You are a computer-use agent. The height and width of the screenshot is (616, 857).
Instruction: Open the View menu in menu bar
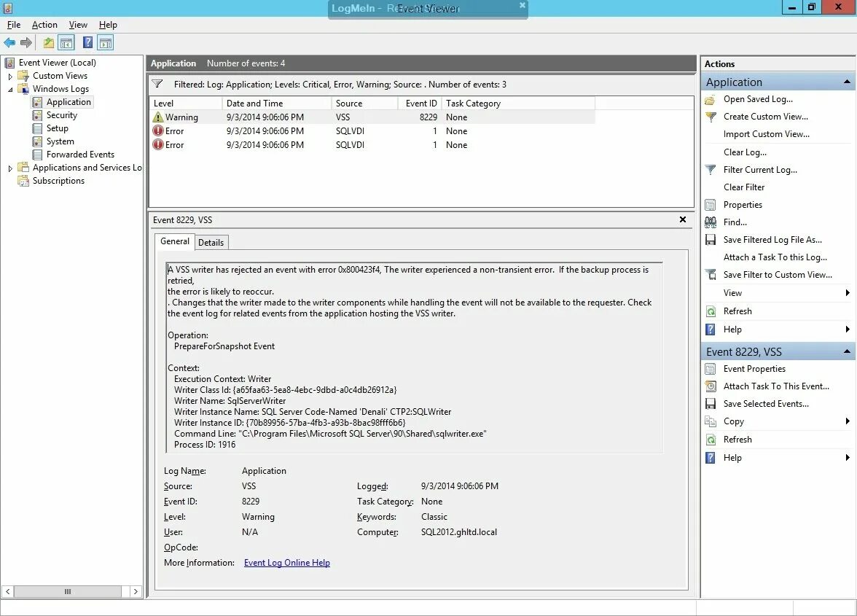78,25
